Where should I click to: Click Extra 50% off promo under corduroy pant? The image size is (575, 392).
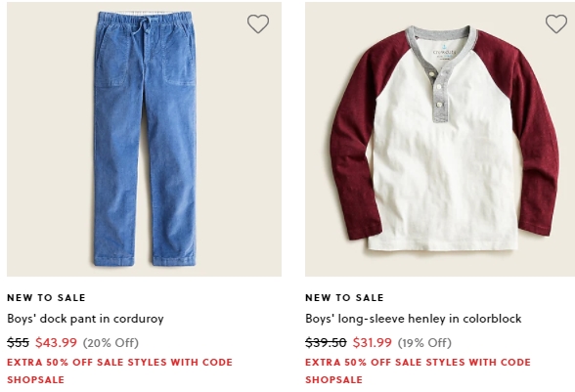[x=119, y=363]
